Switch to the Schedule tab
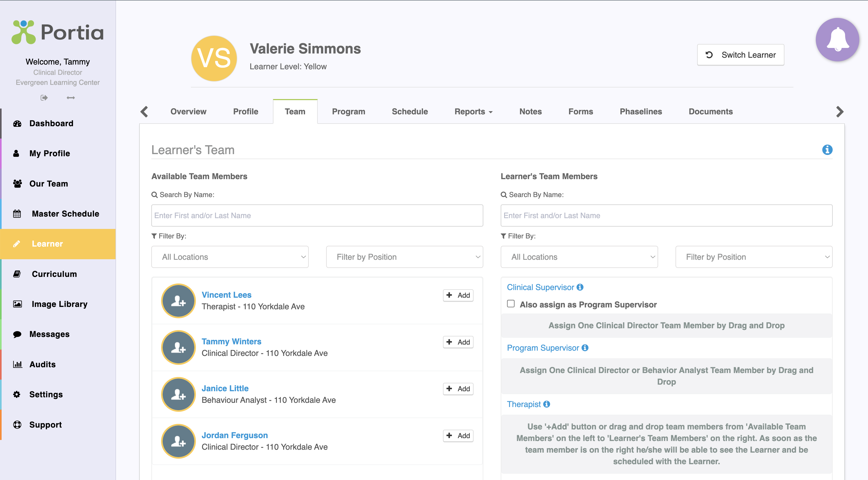This screenshot has width=868, height=480. tap(409, 111)
